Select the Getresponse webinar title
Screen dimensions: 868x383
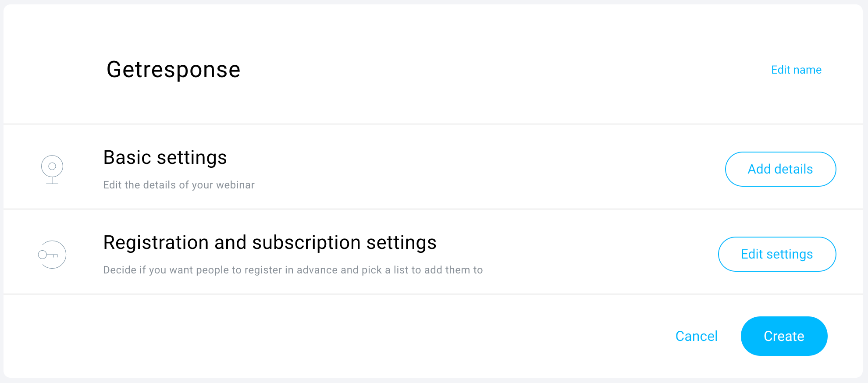[174, 70]
